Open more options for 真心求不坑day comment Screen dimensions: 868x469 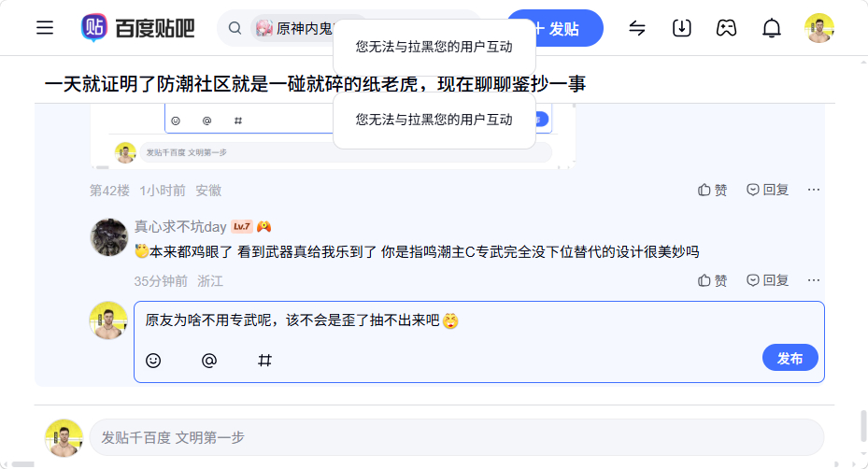click(813, 280)
